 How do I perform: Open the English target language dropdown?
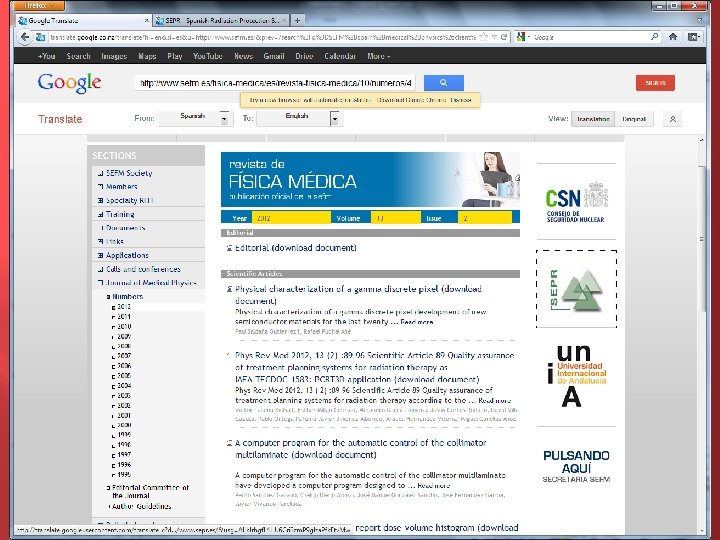(x=300, y=118)
